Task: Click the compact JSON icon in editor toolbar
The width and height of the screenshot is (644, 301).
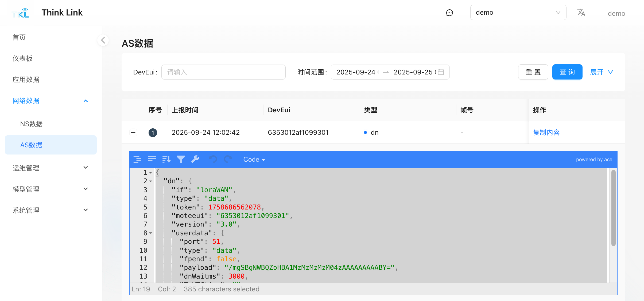Action: (152, 159)
